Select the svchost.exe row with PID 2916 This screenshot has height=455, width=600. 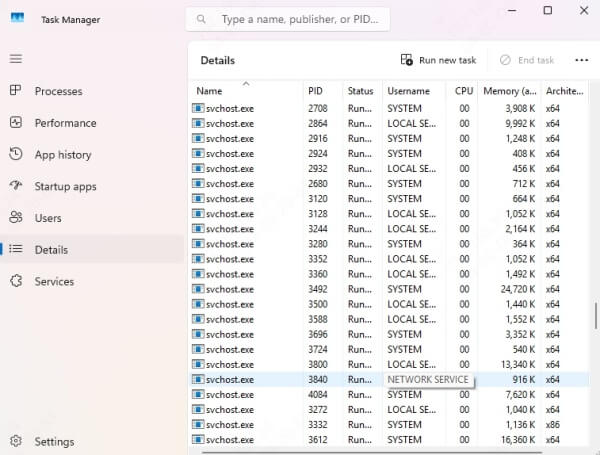(x=390, y=139)
